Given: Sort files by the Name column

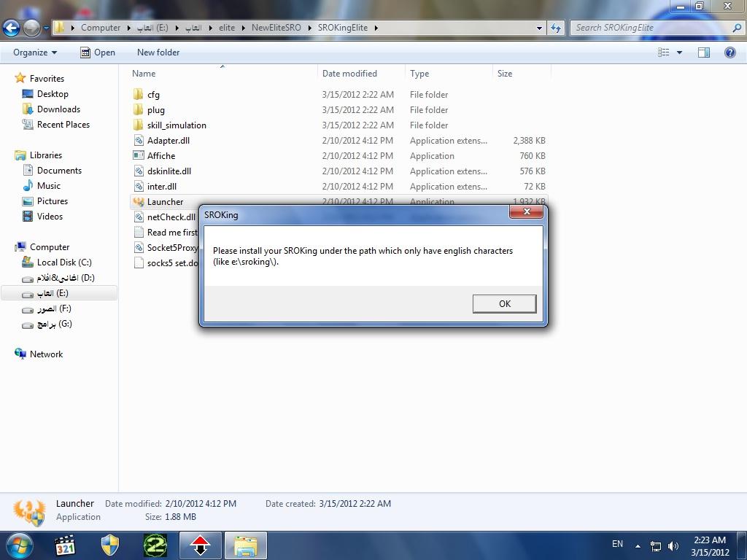Looking at the screenshot, I should tap(144, 74).
